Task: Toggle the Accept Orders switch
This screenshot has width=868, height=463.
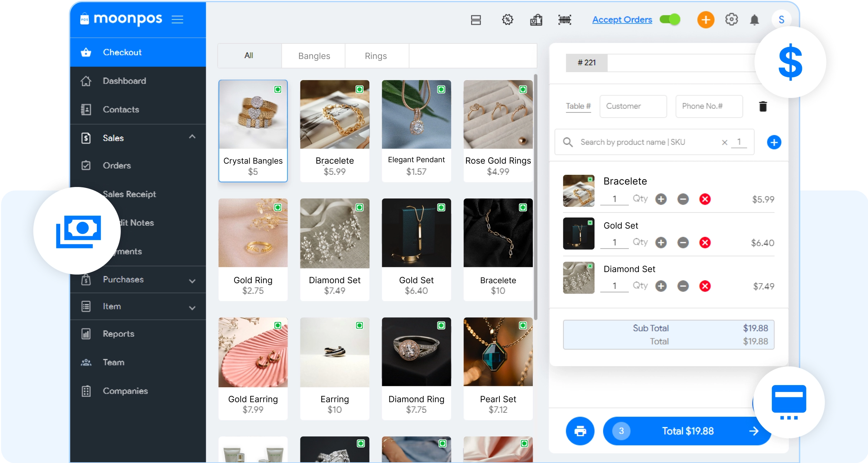Action: [x=670, y=19]
